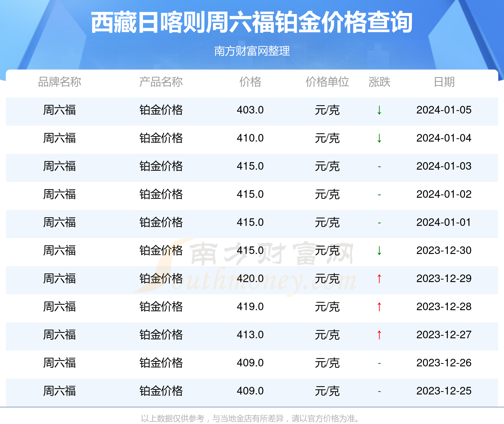This screenshot has width=504, height=424.
Task: Click the date 2024-01-01
Action: [444, 222]
